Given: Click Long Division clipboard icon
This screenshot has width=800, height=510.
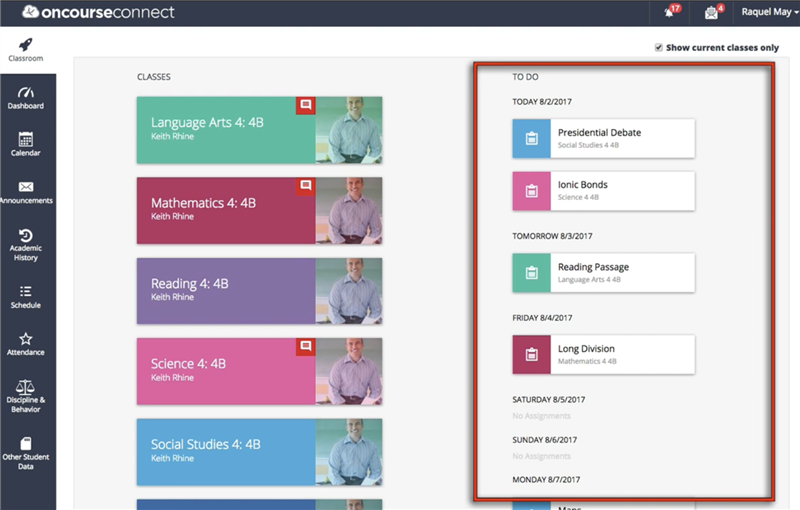Looking at the screenshot, I should click(x=532, y=354).
